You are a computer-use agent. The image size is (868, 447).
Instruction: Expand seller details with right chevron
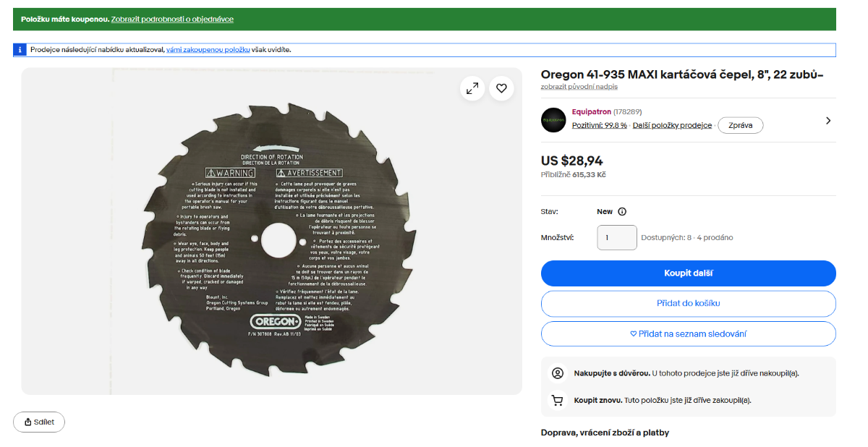tap(828, 121)
